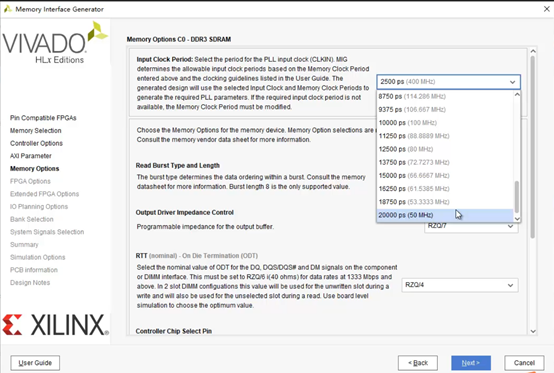The image size is (554, 373).
Task: Click main panel scrollbar down arrow
Action: (533, 331)
